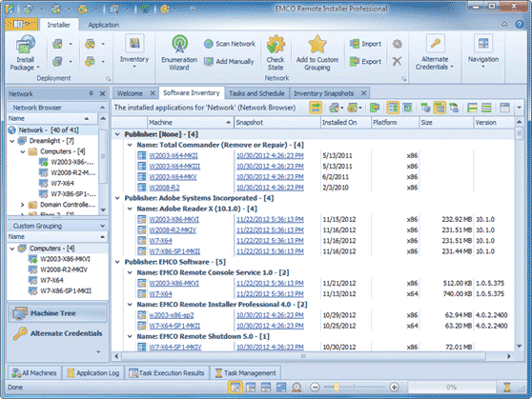Collapse the Dreamlight tree node
This screenshot has height=399, width=532.
[11, 141]
